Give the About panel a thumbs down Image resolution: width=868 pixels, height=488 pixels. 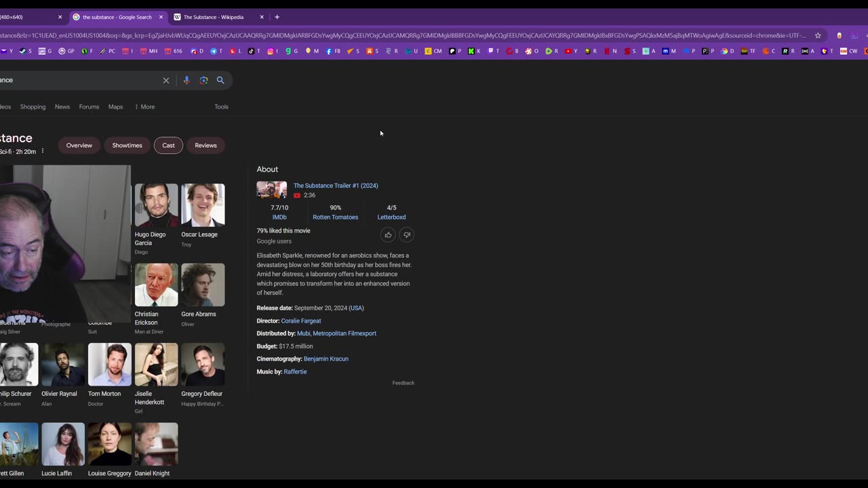pos(406,235)
